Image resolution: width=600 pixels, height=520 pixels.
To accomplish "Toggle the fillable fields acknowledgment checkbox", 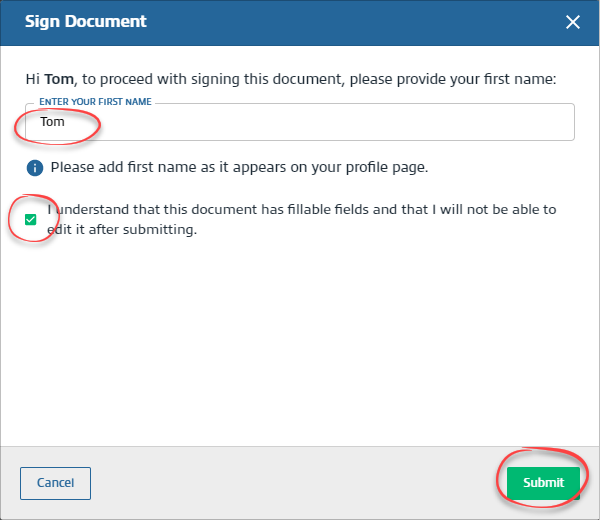I will [x=30, y=220].
